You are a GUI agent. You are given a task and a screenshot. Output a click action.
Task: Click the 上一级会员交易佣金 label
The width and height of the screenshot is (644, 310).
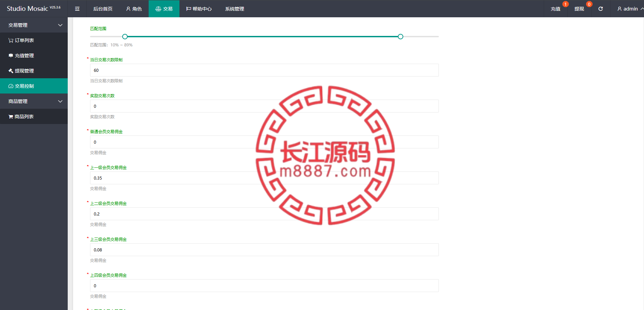click(108, 168)
